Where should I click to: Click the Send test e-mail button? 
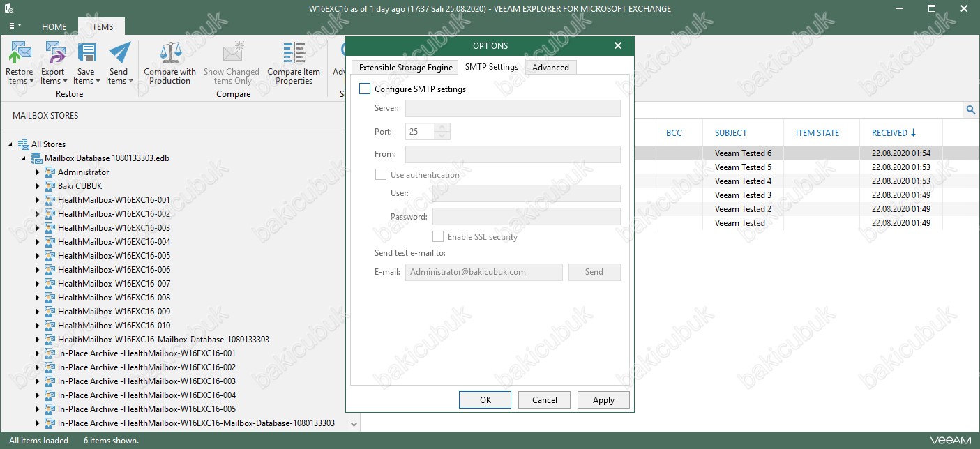(x=594, y=272)
